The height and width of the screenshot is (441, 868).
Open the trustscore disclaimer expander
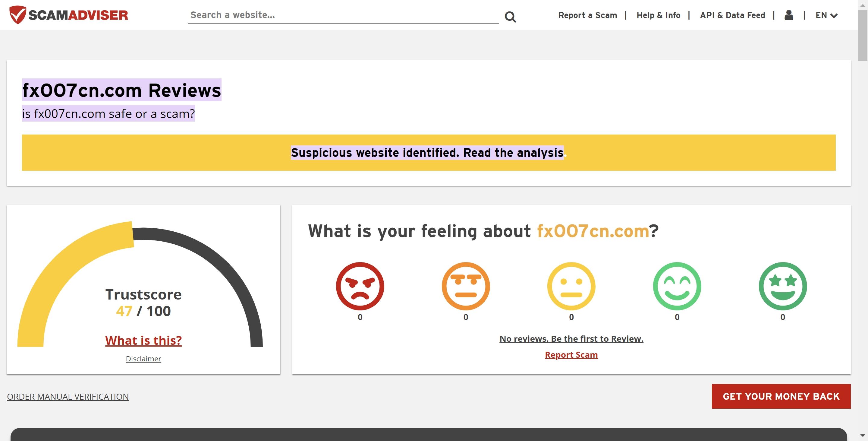pos(143,358)
